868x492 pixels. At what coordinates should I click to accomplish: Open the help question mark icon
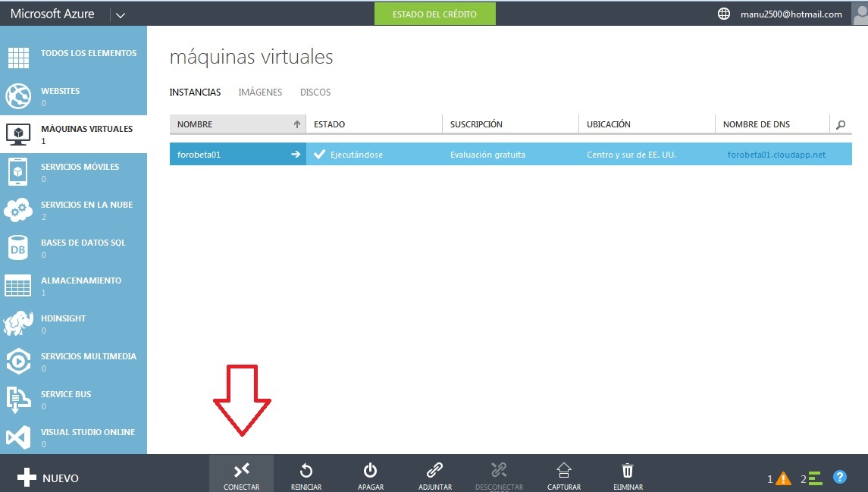click(x=840, y=477)
